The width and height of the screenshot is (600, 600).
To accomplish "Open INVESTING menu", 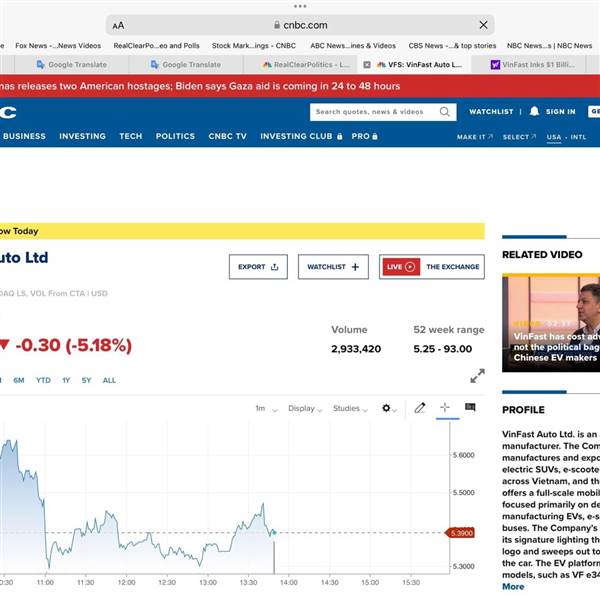I will click(x=82, y=136).
